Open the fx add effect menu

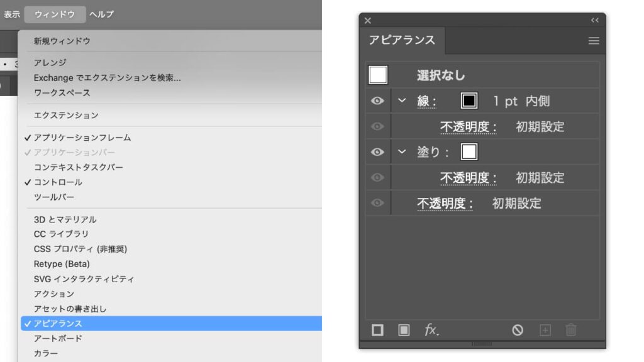pyautogui.click(x=431, y=329)
